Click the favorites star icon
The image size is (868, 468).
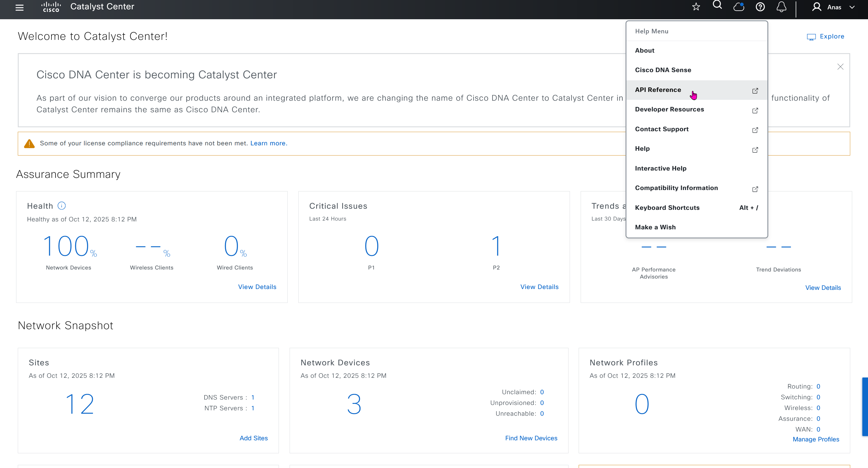696,7
